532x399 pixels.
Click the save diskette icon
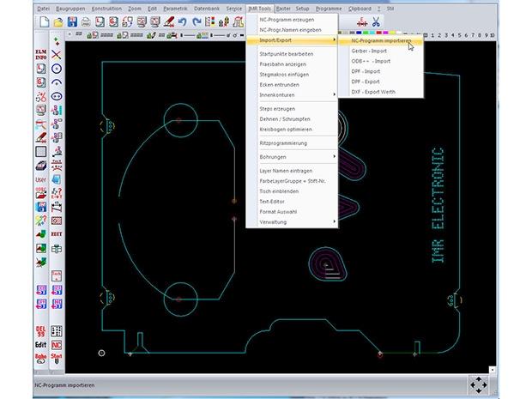coord(71,21)
